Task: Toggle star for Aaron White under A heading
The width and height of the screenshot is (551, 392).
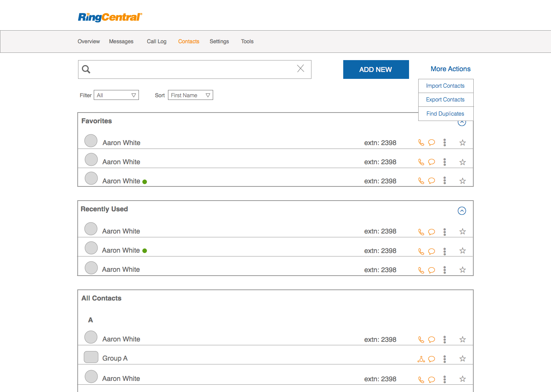Action: pos(463,340)
